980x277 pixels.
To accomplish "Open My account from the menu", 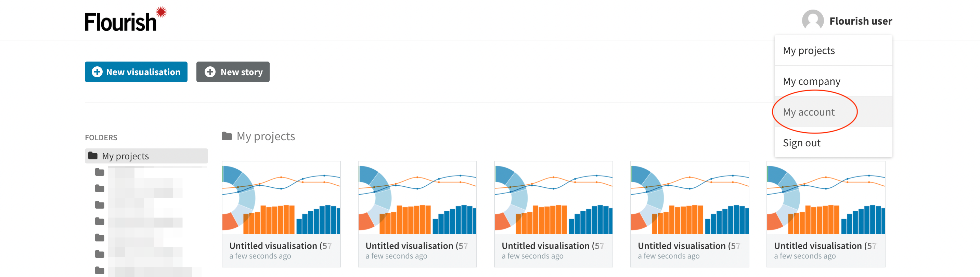I will click(x=833, y=112).
